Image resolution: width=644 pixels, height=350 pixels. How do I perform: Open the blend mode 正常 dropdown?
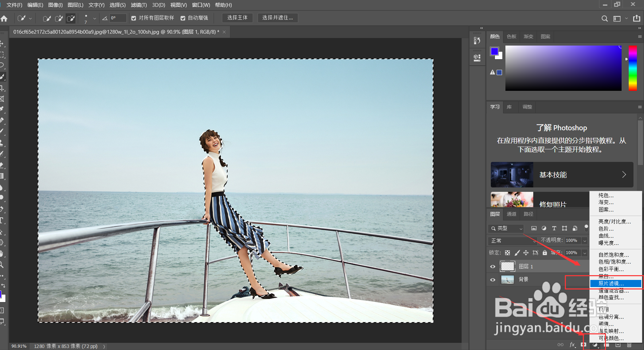(x=513, y=241)
